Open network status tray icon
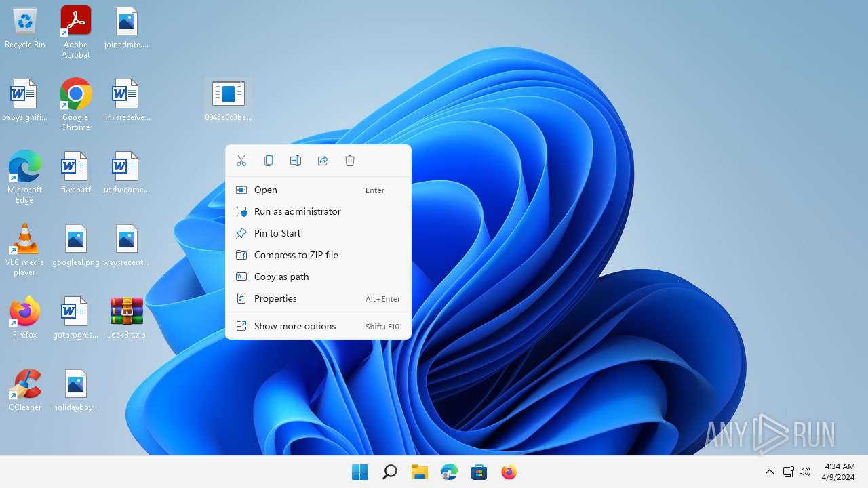 [x=789, y=472]
